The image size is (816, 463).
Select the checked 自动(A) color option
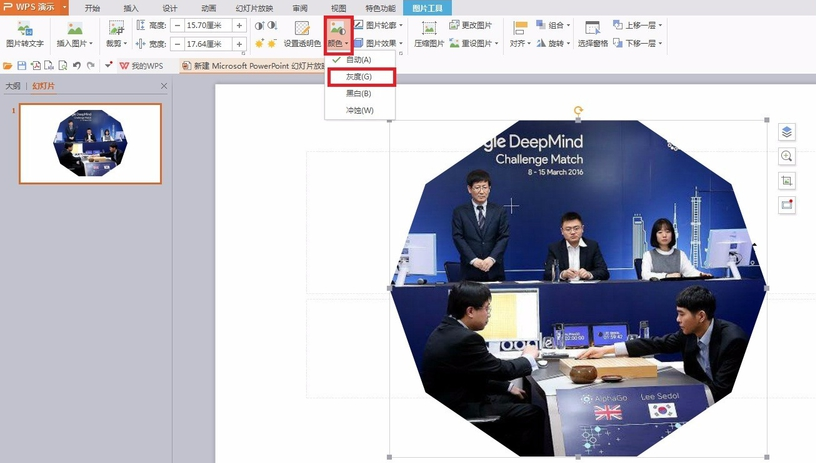[359, 60]
